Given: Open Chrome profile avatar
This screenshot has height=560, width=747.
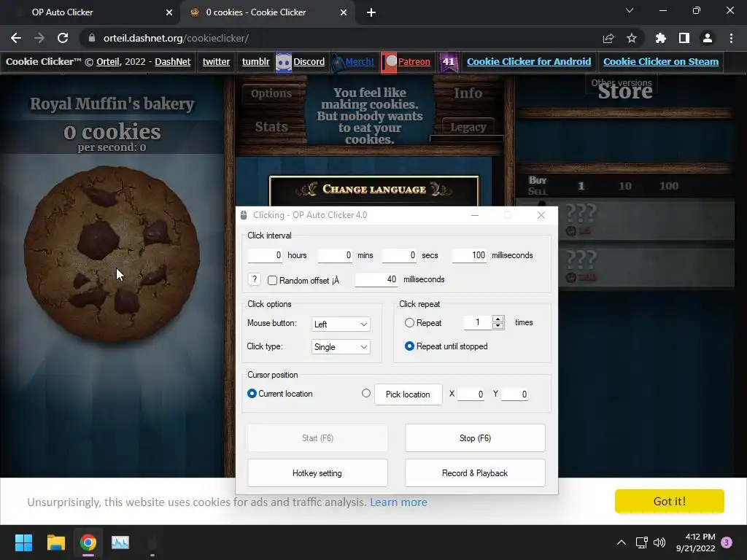Looking at the screenshot, I should tap(708, 38).
